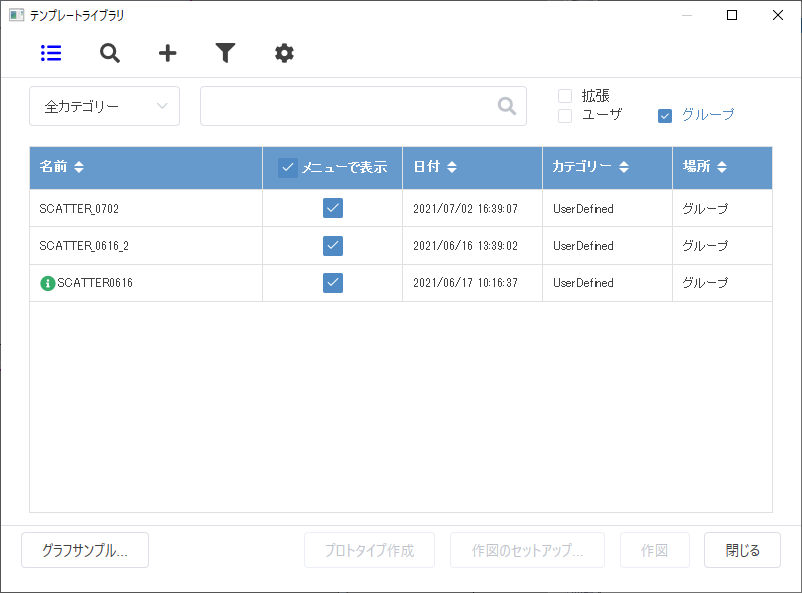This screenshot has width=802, height=593.
Task: Click the 閉じる button
Action: (742, 550)
